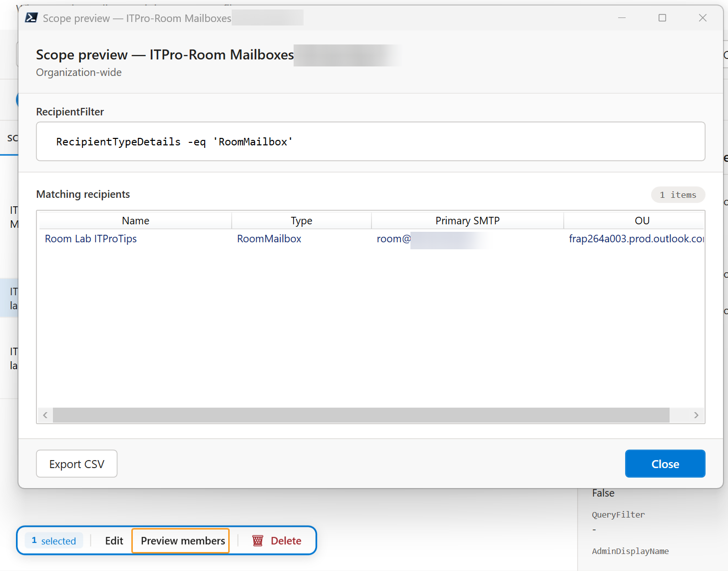Viewport: 728px width, 571px height.
Task: Click the RoomMailbox type cell
Action: (x=269, y=239)
